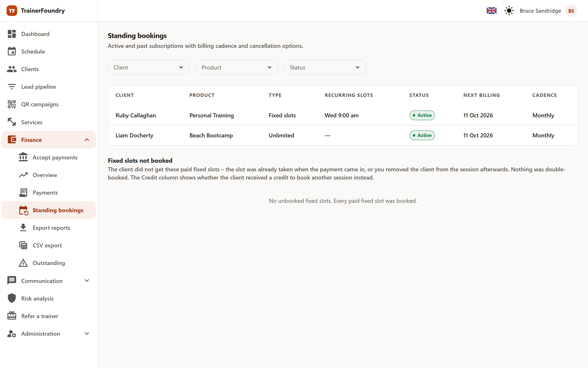Image resolution: width=588 pixels, height=368 pixels.
Task: Click the TrainerFoundry TF logo
Action: pos(12,11)
